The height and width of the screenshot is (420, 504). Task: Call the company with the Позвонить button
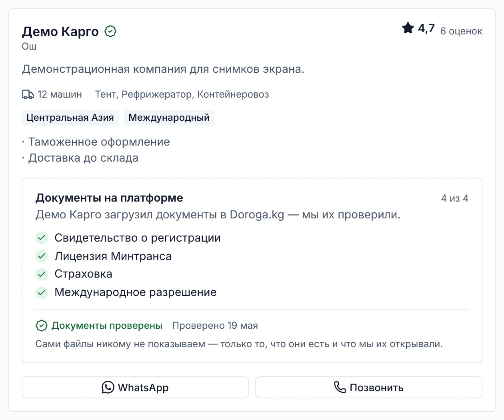click(369, 387)
